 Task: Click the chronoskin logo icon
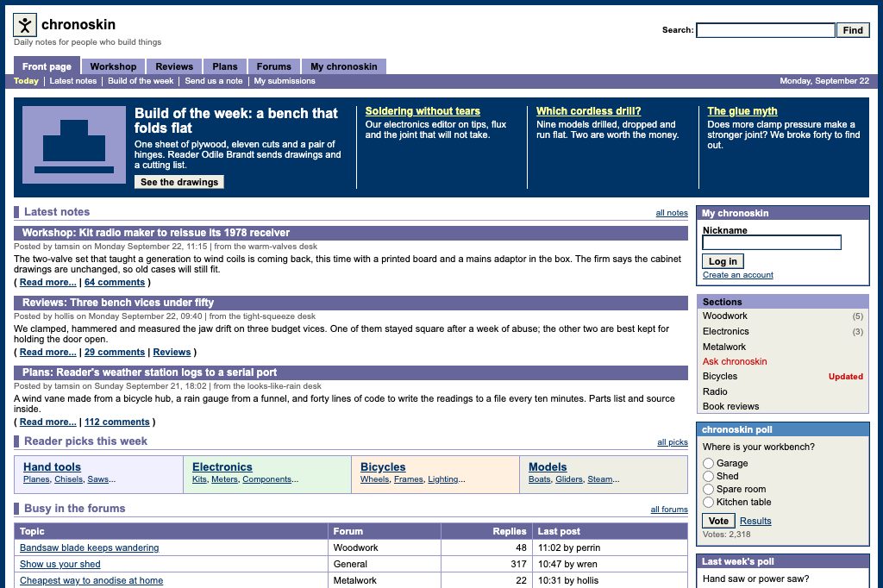point(25,25)
